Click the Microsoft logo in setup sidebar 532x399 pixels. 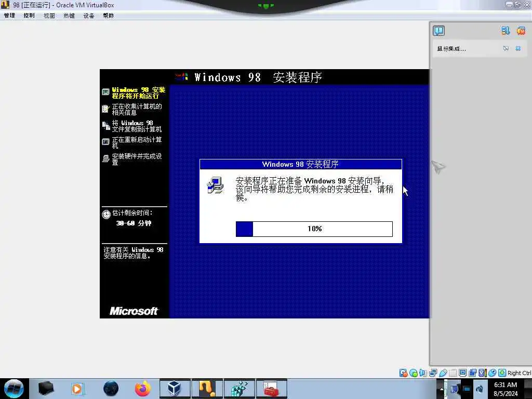pos(134,311)
